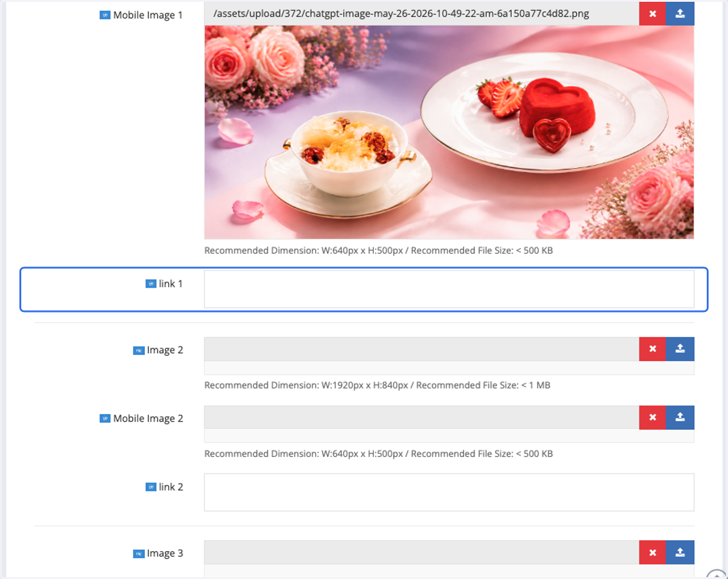Click the Mobile Image 1 label
The width and height of the screenshot is (728, 579).
click(148, 15)
